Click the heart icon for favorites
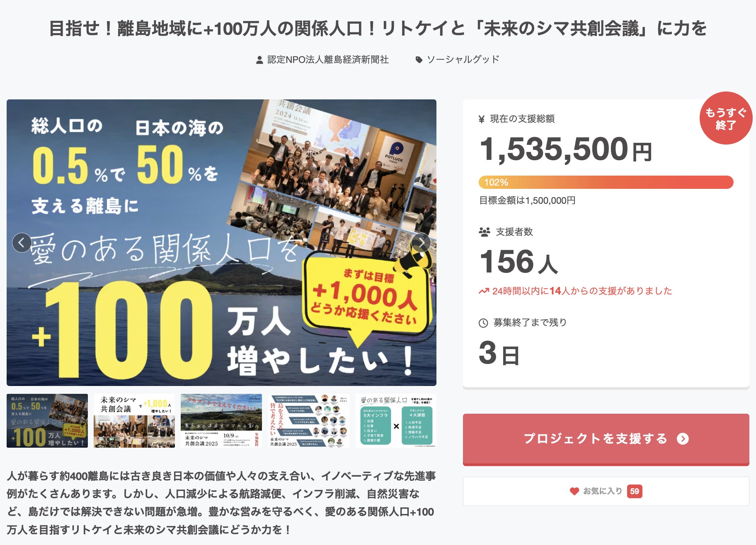Viewport: 756px width, 545px height. click(574, 491)
